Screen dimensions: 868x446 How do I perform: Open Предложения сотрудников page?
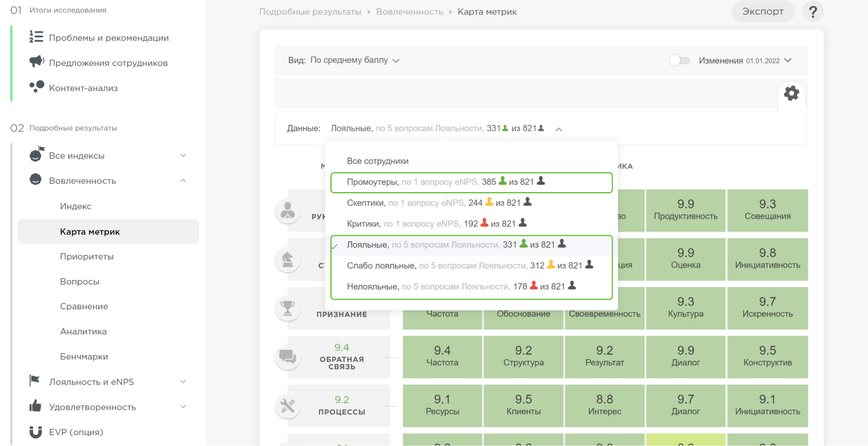[x=108, y=63]
